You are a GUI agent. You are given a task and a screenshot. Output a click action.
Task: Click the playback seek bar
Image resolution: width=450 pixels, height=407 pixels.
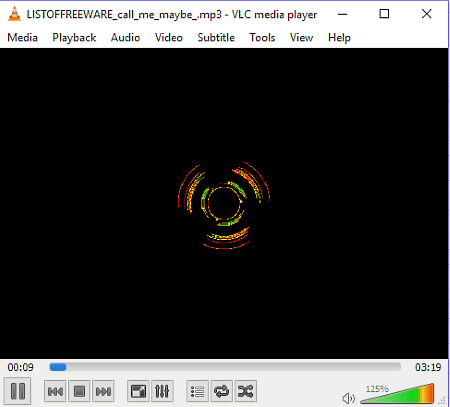[225, 367]
